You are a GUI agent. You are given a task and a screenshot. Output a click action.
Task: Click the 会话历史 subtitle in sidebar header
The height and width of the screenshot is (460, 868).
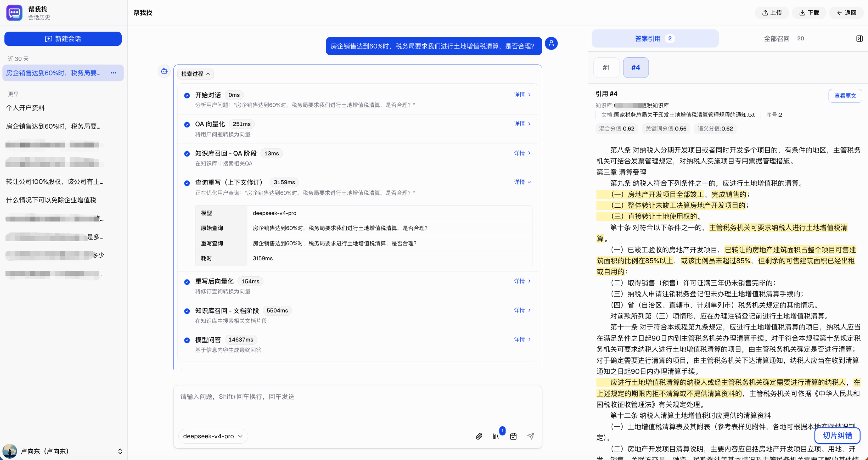(39, 18)
